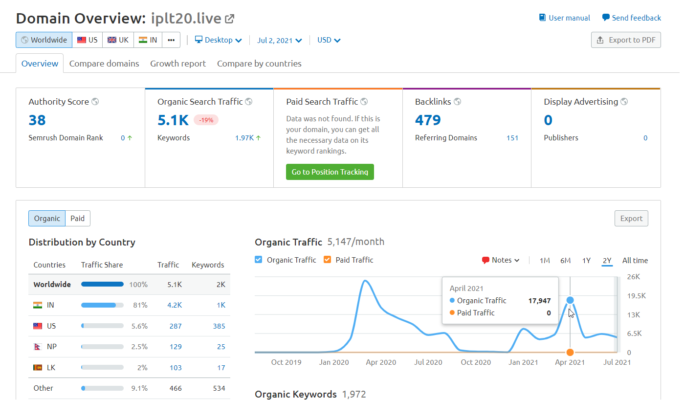
Task: Set chart range to All time
Action: pos(635,260)
